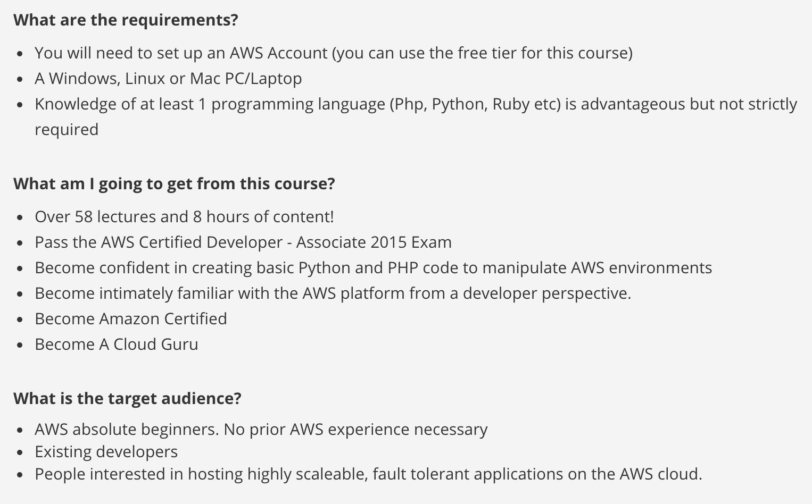
Task: Click the 'Become A Cloud Guru' item
Action: (x=117, y=345)
